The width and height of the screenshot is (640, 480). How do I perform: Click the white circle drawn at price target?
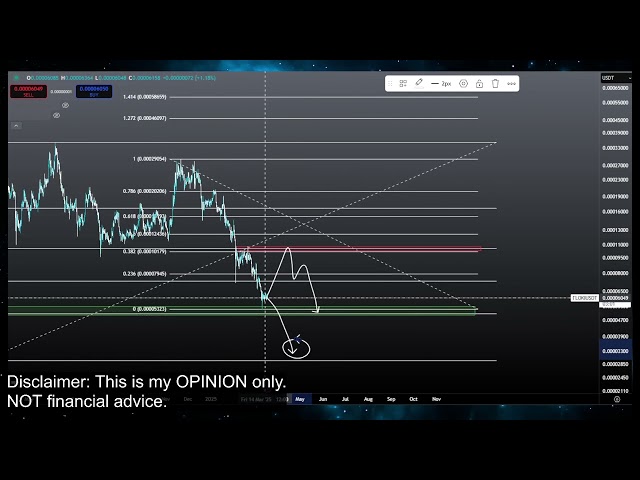[x=297, y=348]
